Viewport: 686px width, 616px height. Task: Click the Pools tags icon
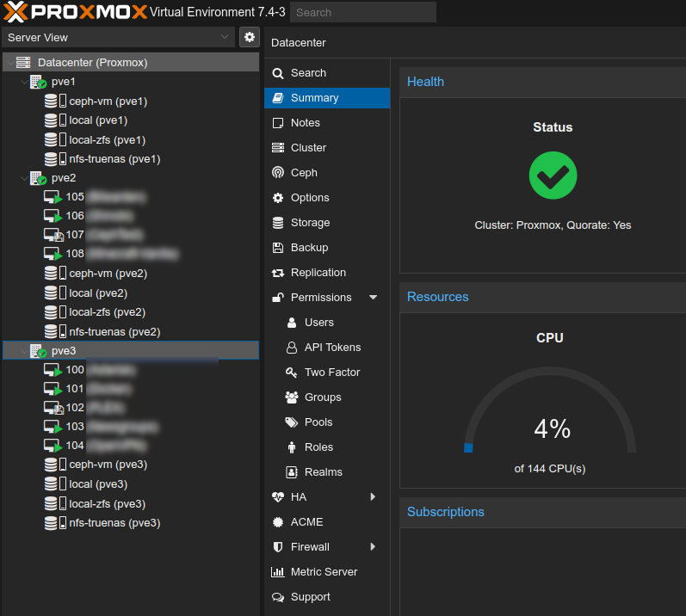[x=292, y=422]
